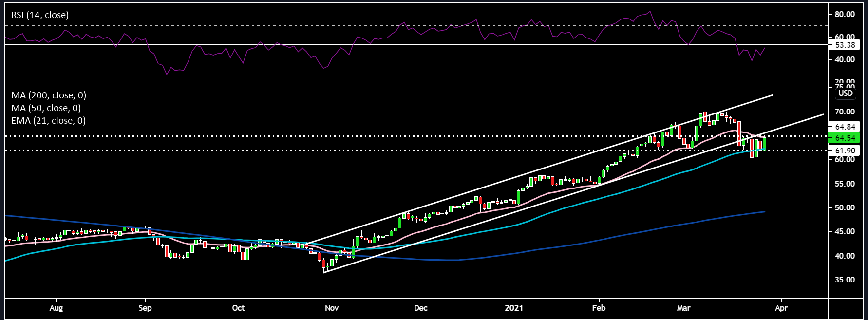This screenshot has height=320, width=868.
Task: Click the 55.00 price axis label
Action: [x=845, y=184]
